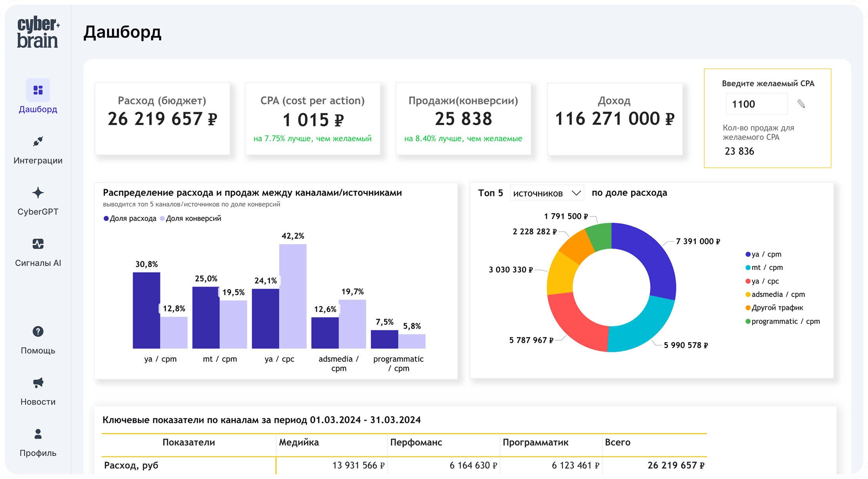Click the desired CPA input field with 1100
This screenshot has width=868, height=479.
pos(756,104)
